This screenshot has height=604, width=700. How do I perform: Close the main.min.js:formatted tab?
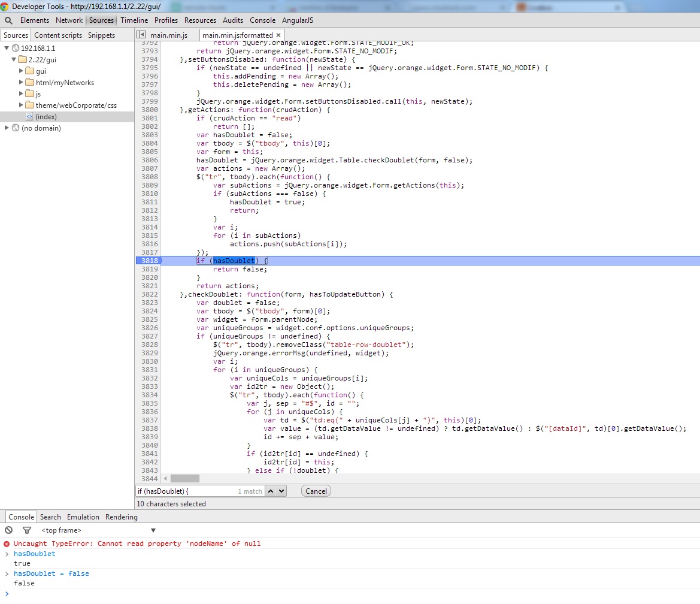coord(278,35)
